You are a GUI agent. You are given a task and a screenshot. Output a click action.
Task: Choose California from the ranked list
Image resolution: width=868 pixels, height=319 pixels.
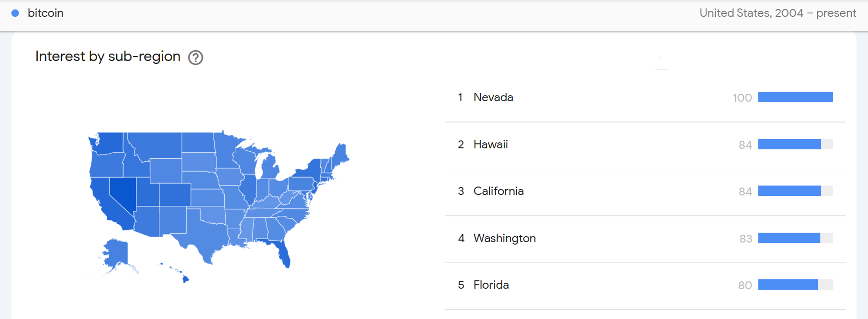498,191
